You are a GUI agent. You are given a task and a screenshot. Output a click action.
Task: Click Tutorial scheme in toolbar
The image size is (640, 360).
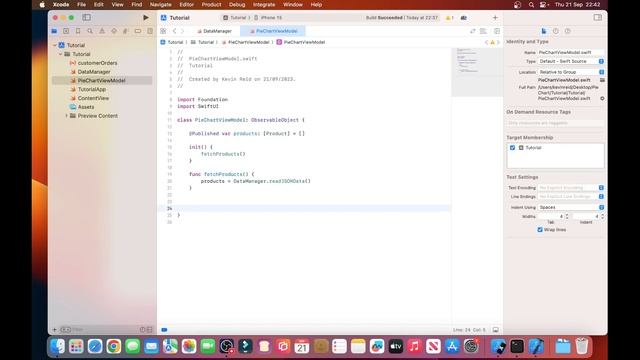pyautogui.click(x=235, y=18)
